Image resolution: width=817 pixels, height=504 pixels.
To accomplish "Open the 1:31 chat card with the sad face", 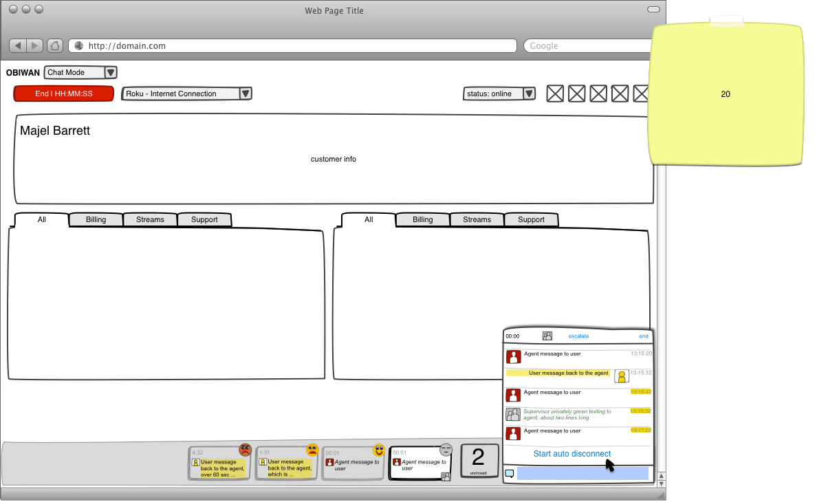I will 287,463.
